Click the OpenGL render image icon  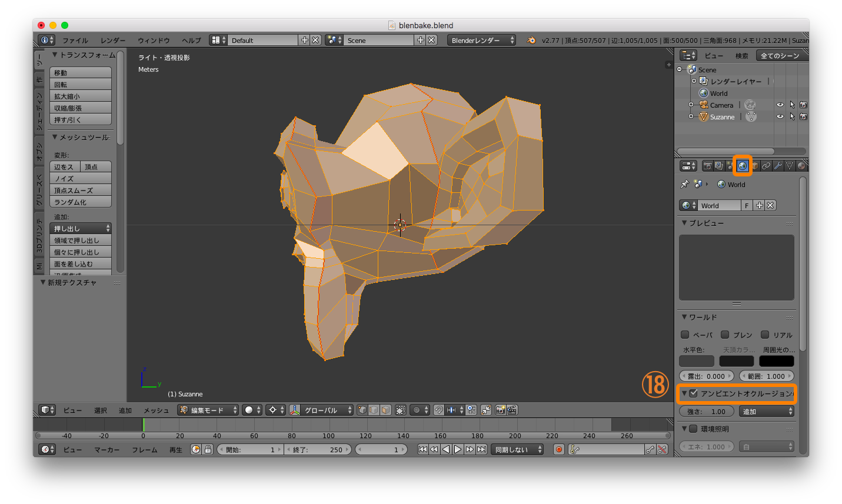[x=500, y=410]
